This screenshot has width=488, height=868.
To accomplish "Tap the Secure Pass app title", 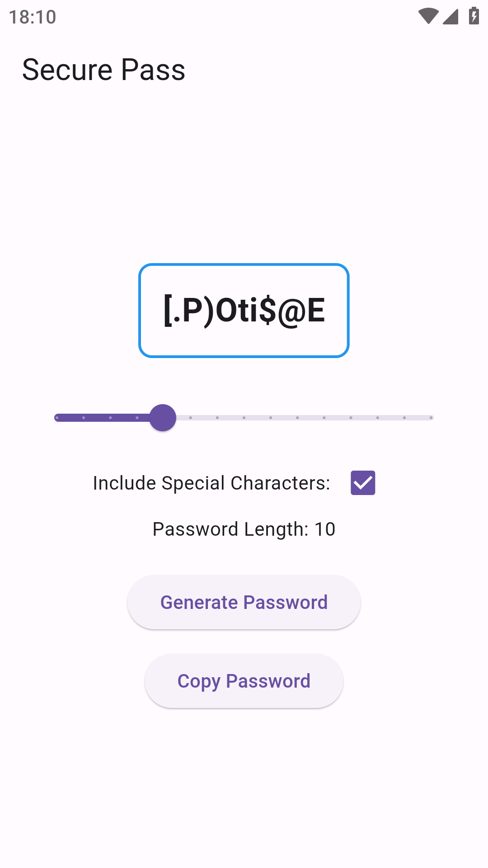I will coord(103,70).
